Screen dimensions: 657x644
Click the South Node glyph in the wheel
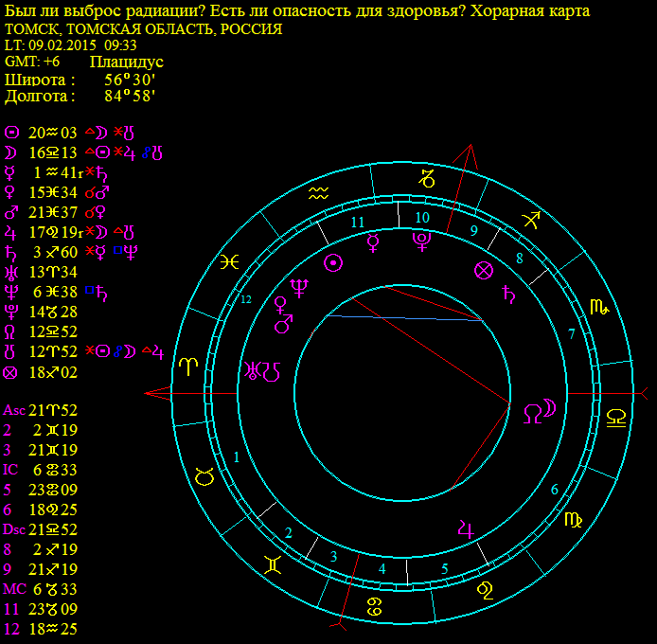pyautogui.click(x=272, y=372)
